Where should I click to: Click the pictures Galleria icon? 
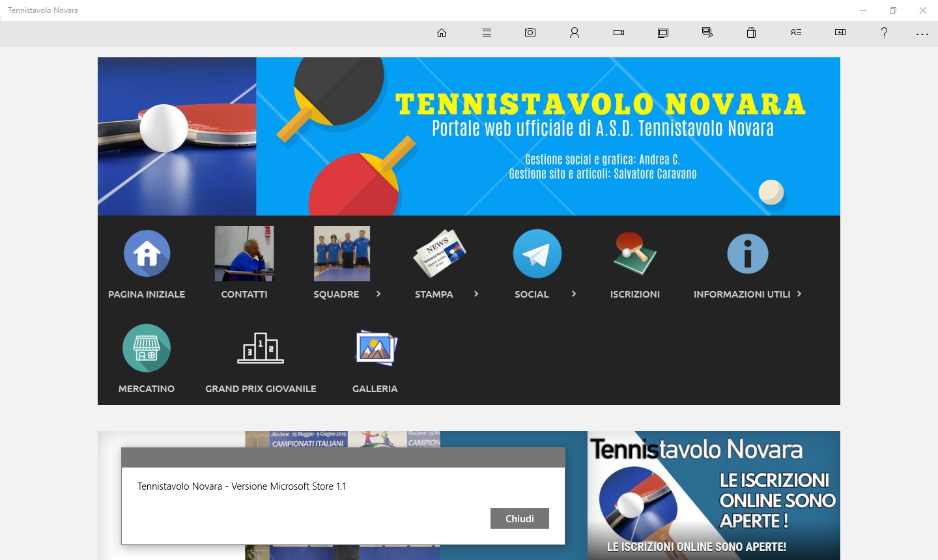coord(376,348)
